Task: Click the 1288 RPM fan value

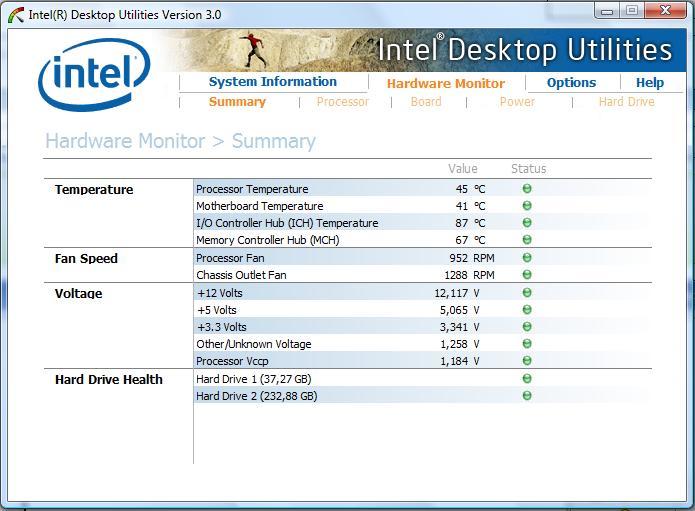Action: (x=469, y=275)
